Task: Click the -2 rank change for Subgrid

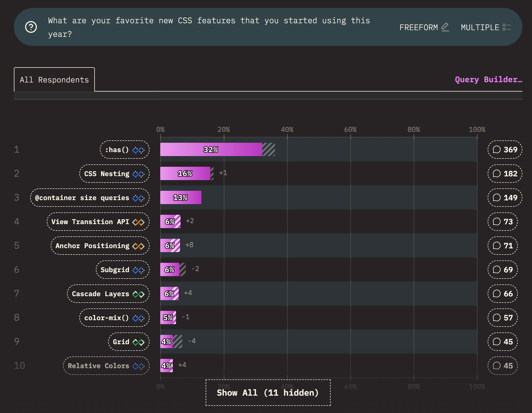Action: [195, 269]
